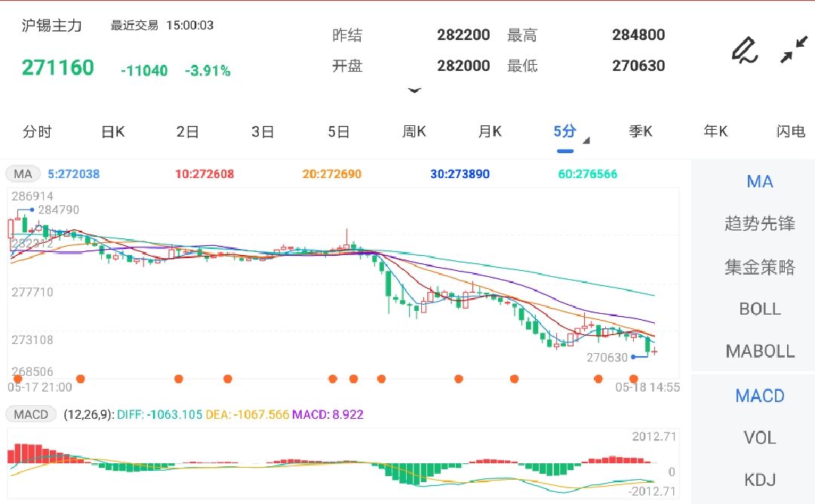Enable the MABOLL overlay indicator
Image resolution: width=815 pixels, height=504 pixels.
(759, 351)
